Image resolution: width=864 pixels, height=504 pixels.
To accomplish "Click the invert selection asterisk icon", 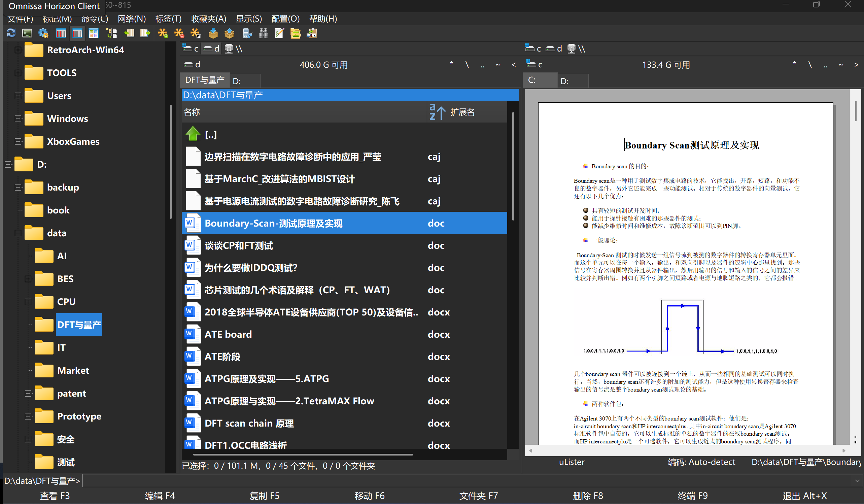I will [195, 33].
